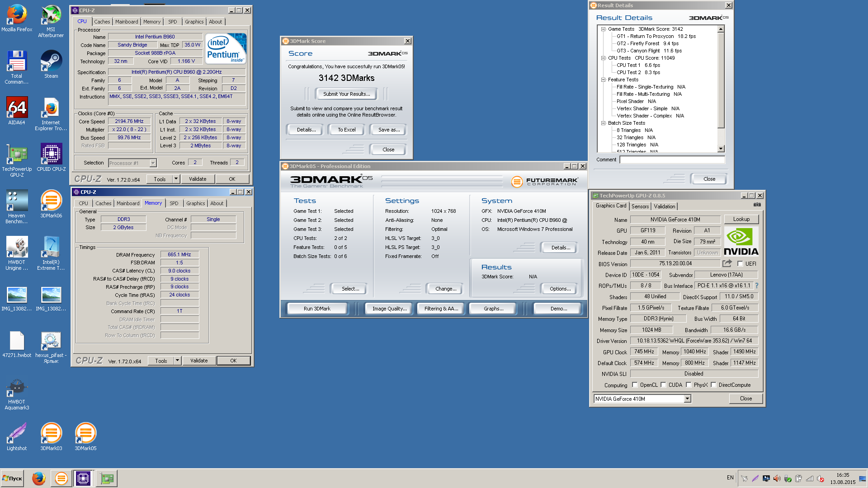
Task: Launch 3DMark05 desktop icon
Action: [x=85, y=437]
